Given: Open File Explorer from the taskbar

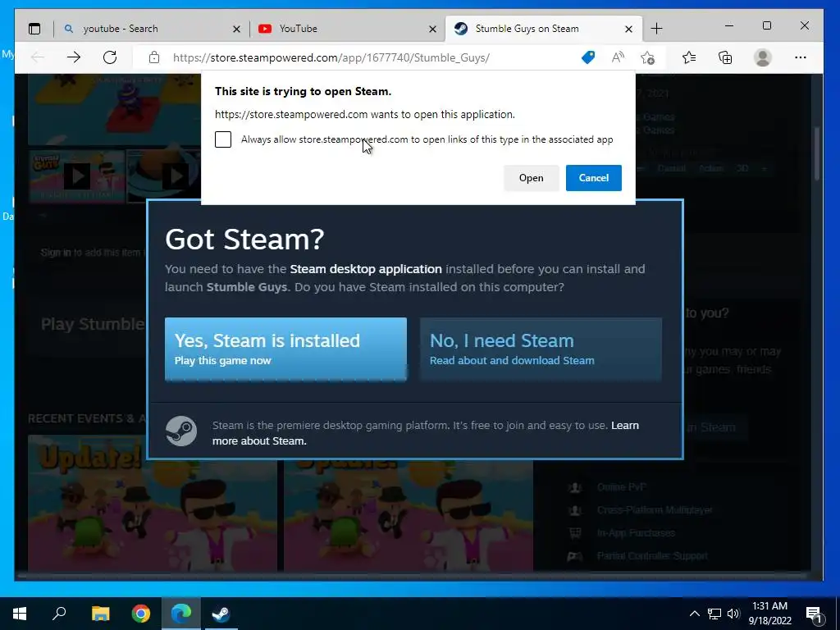Looking at the screenshot, I should click(100, 614).
